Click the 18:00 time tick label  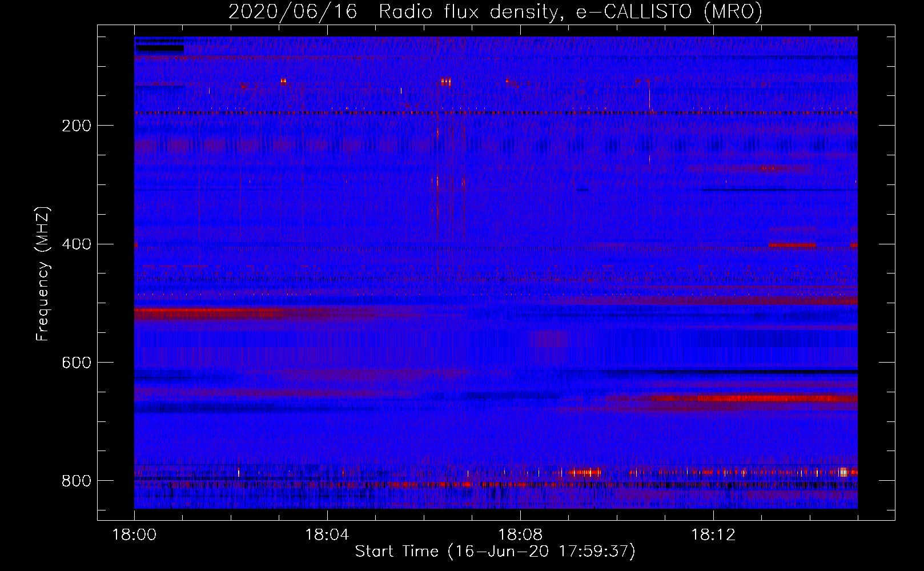coord(135,535)
